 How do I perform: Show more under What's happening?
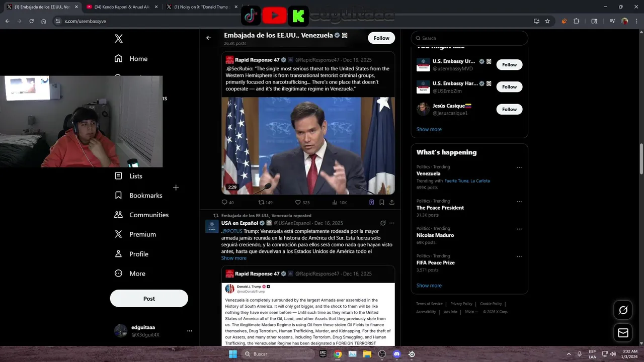[x=429, y=286]
